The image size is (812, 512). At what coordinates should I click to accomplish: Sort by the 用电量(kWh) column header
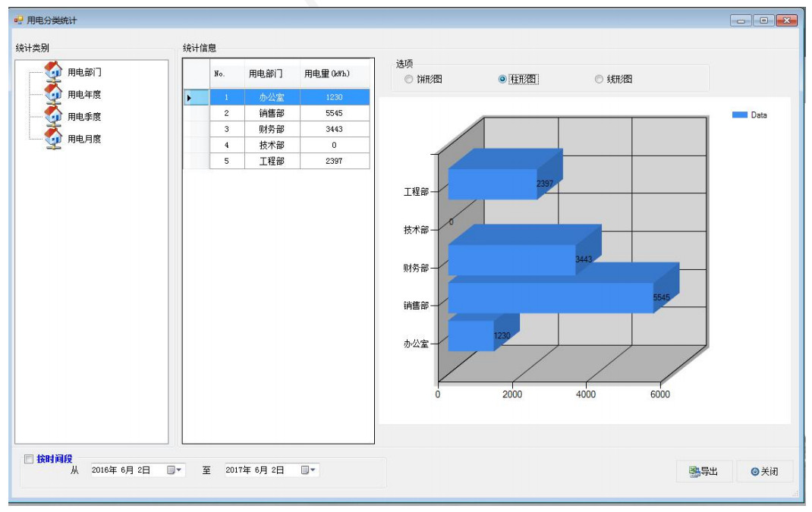(335, 74)
